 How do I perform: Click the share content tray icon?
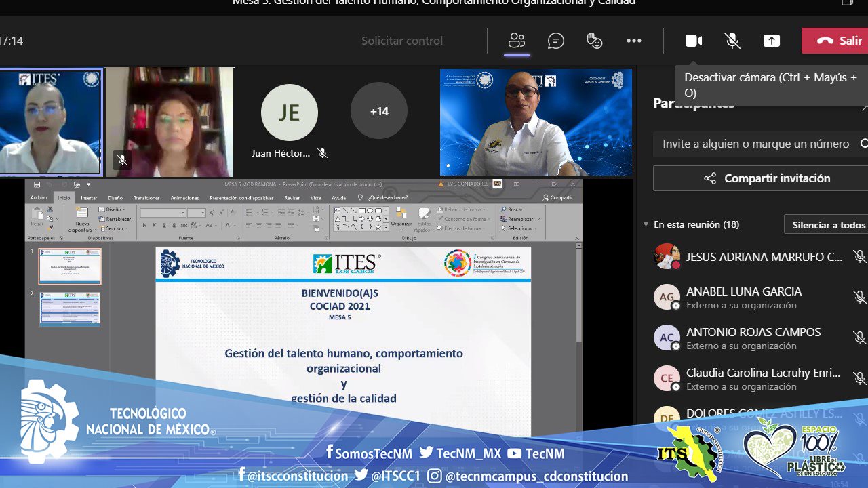coord(772,41)
